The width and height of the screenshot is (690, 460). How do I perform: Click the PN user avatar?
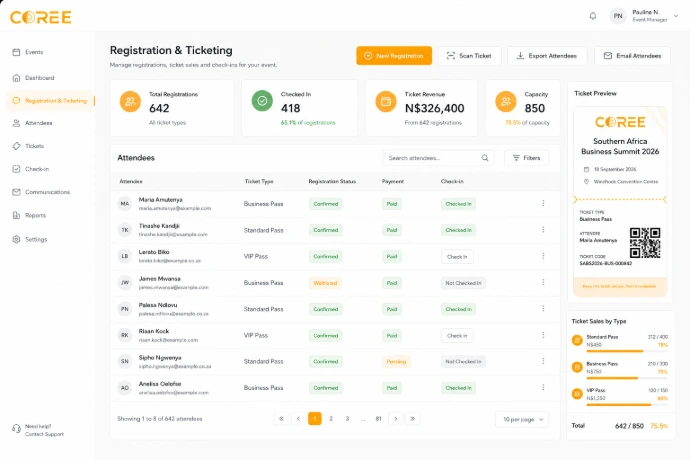click(618, 16)
